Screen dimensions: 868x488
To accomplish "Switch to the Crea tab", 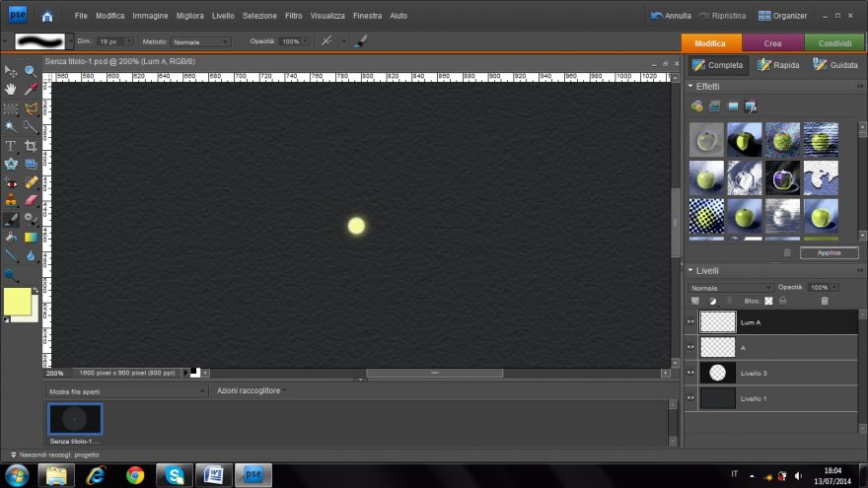I will 772,43.
